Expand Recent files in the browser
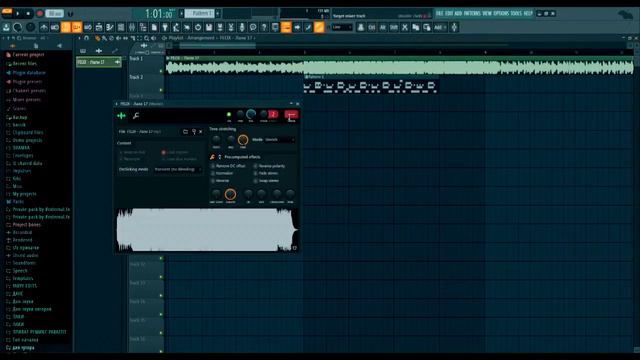 (21, 64)
